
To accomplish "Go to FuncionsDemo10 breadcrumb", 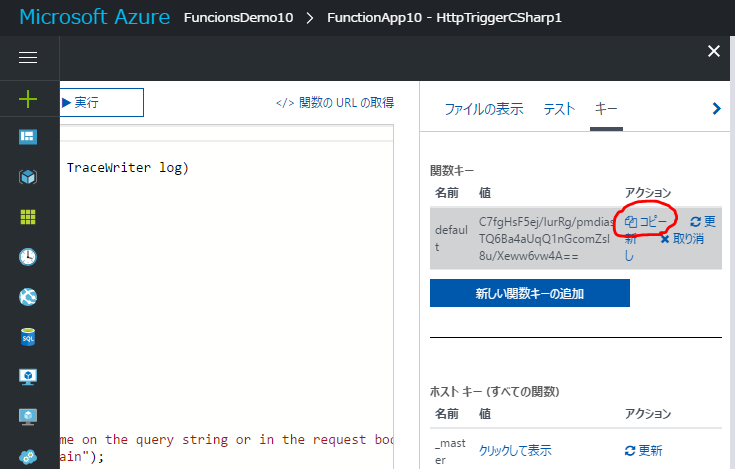I will pos(239,18).
